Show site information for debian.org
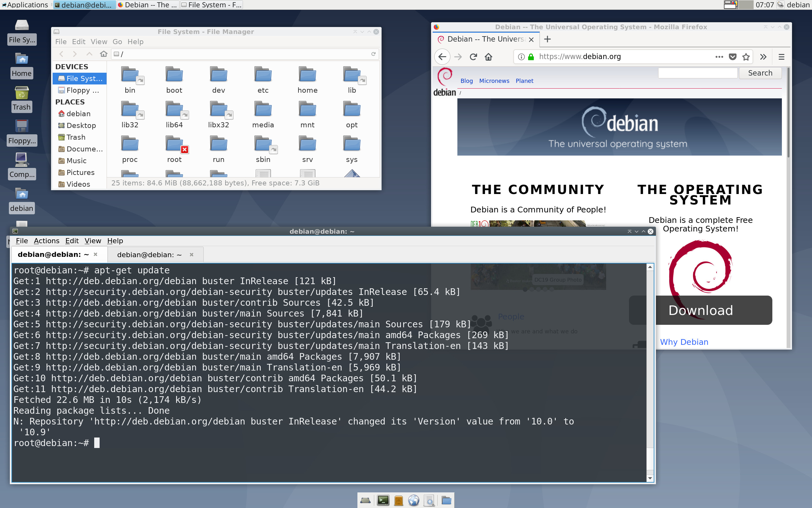812x508 pixels. pyautogui.click(x=521, y=57)
